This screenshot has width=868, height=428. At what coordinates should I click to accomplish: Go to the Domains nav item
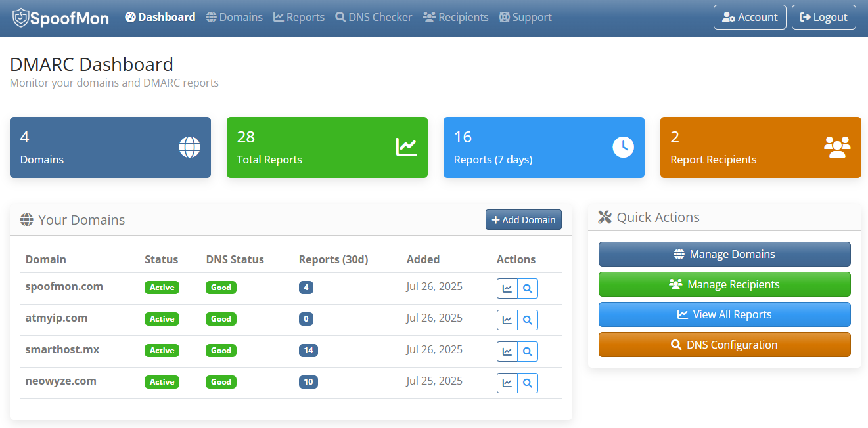click(234, 17)
